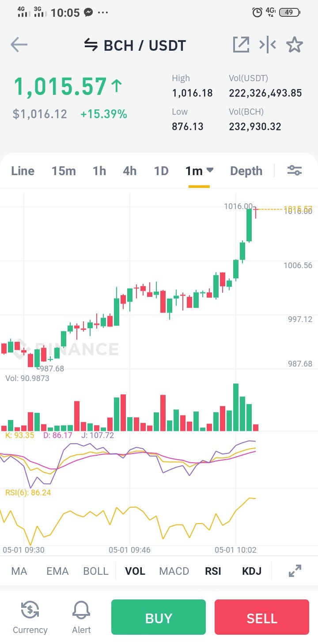Open Currency converter icon
Screen dimensions: 318x644
[x=30, y=617]
